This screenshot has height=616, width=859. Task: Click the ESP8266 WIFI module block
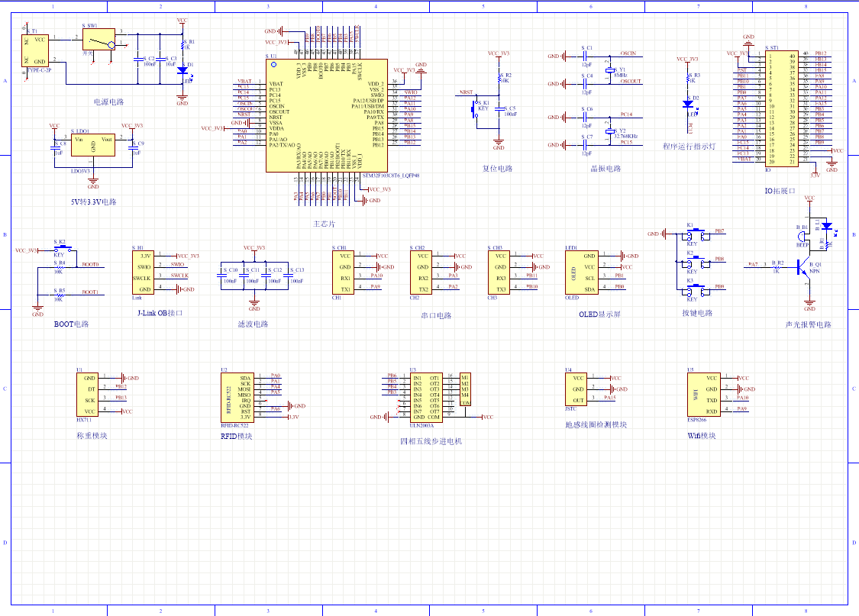coord(704,394)
